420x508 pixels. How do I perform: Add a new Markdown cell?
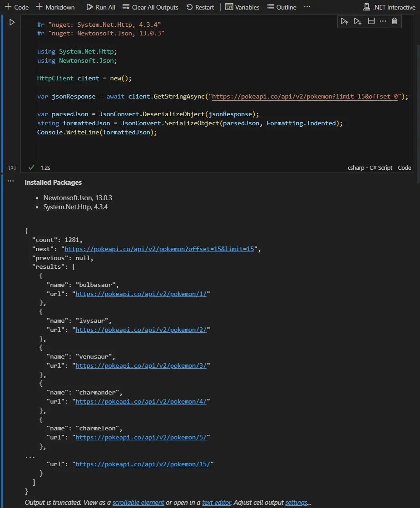pos(55,7)
